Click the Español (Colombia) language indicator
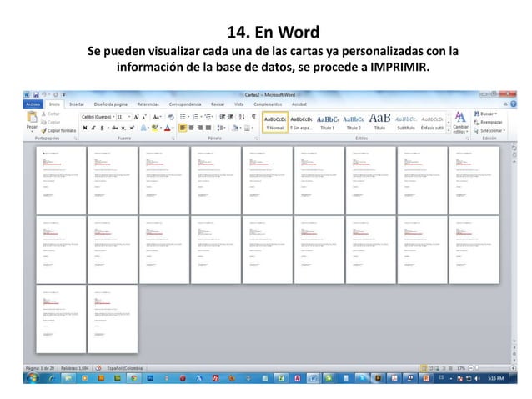Image resolution: width=532 pixels, height=399 pixels. tap(125, 368)
